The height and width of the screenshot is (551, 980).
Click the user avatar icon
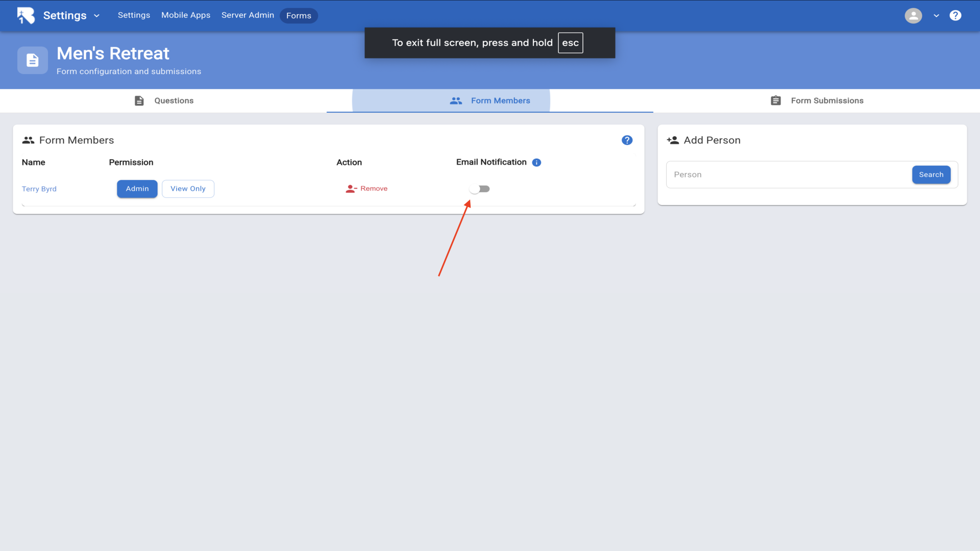coord(913,15)
